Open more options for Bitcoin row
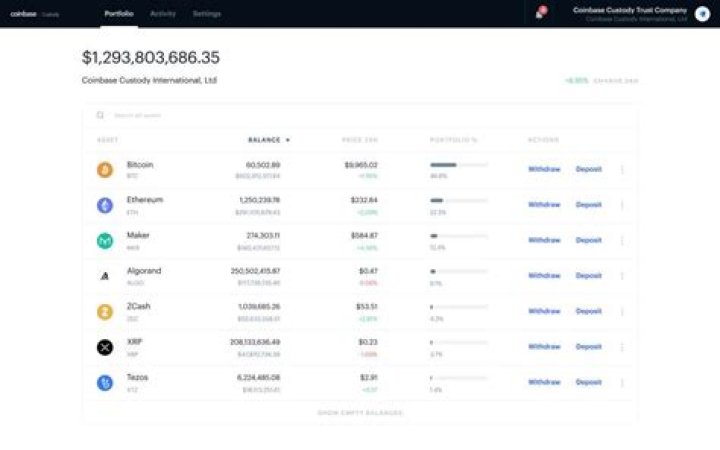The image size is (720, 450). [622, 169]
